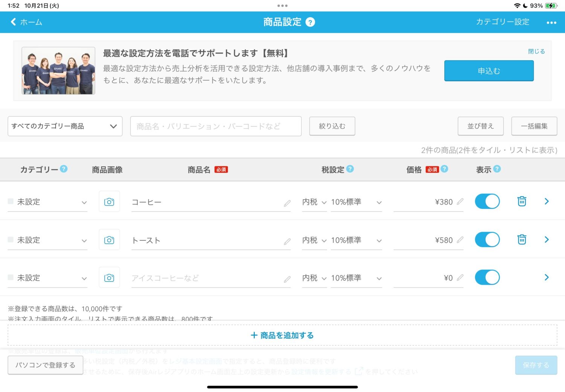This screenshot has height=392, width=565.
Task: Click the help icon beside 商品設定 title
Action: click(x=310, y=22)
